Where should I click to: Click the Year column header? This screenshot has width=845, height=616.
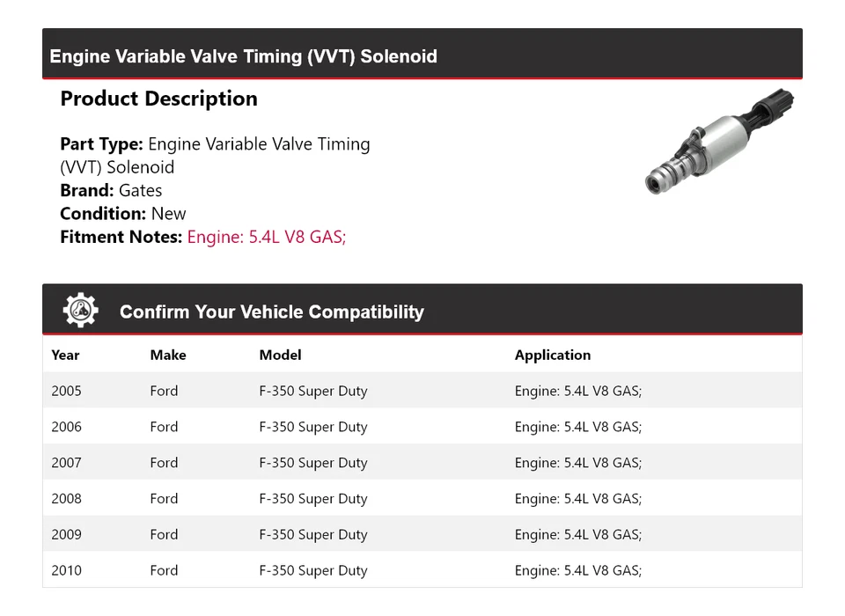coord(65,355)
